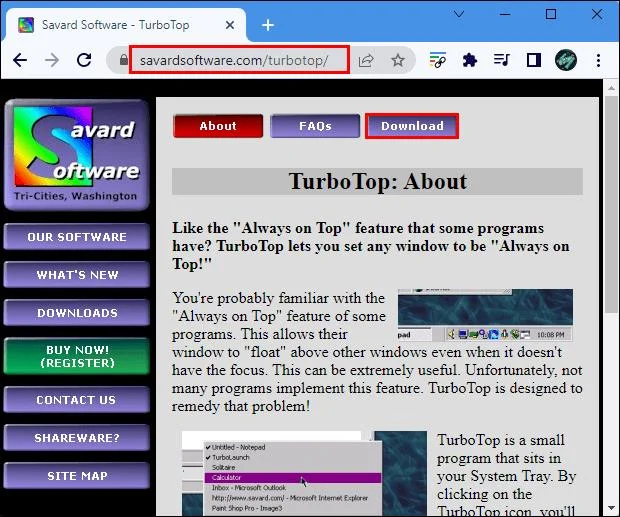
Task: Click the scrollbar up arrow
Action: pos(611,88)
